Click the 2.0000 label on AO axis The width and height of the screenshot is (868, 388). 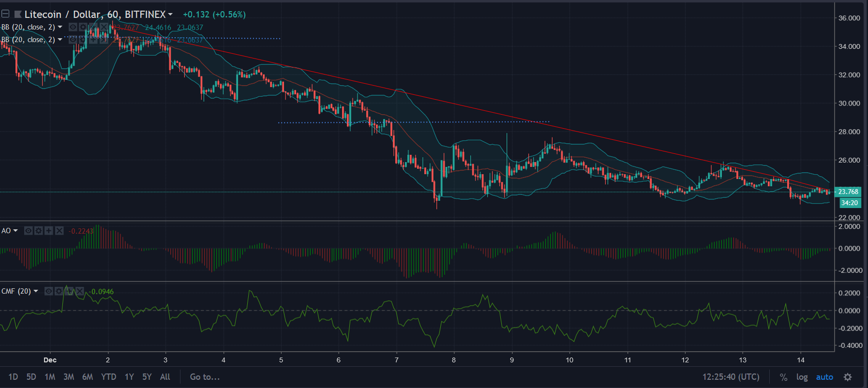(850, 226)
